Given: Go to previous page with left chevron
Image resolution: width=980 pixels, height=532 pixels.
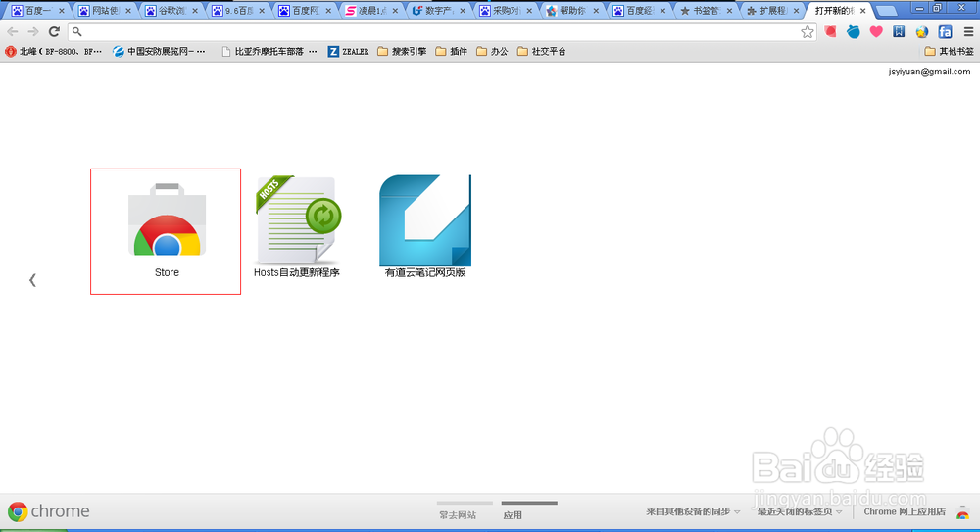Looking at the screenshot, I should [32, 280].
